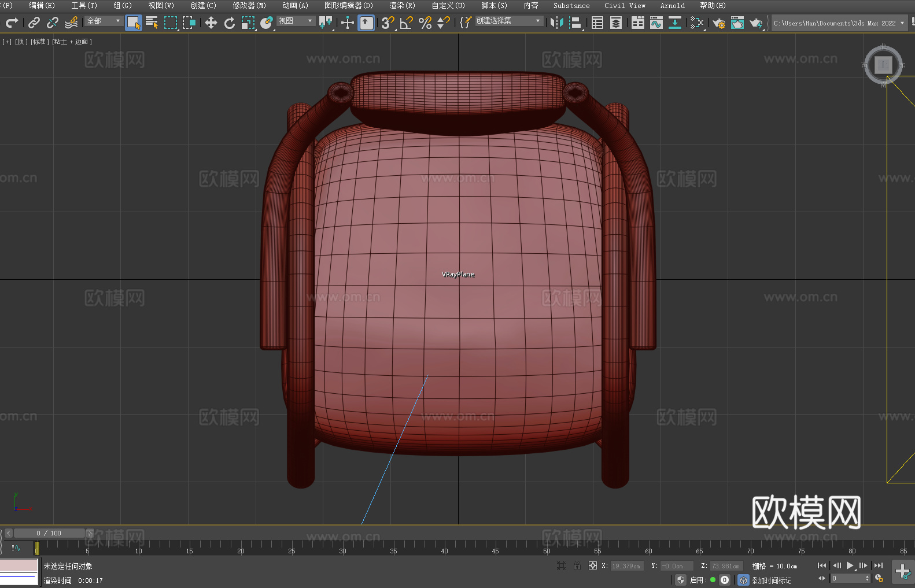Viewport: 915px width, 588px height.
Task: Expand the 创建选择集 dropdown
Action: [x=508, y=21]
